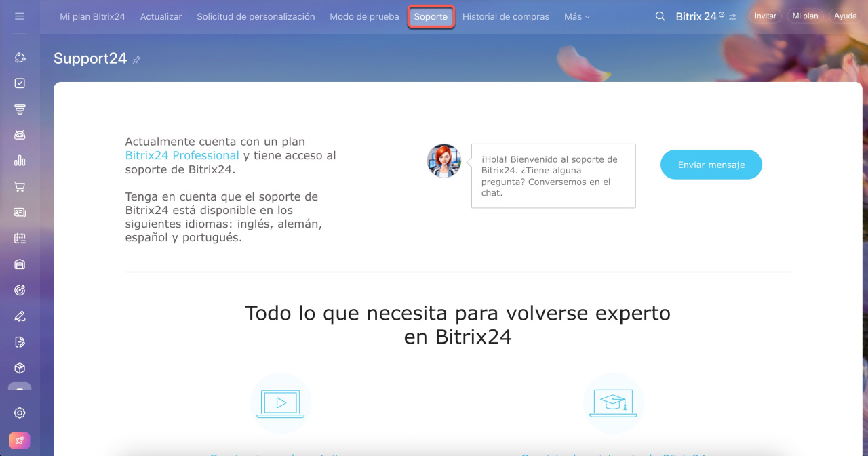Open Solicitud de personalización tab

click(256, 16)
